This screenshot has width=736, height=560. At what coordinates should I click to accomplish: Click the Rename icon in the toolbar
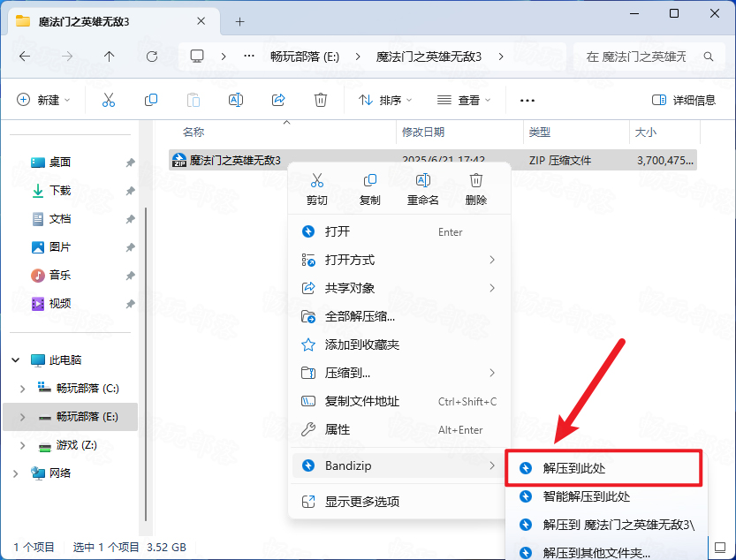(x=236, y=100)
